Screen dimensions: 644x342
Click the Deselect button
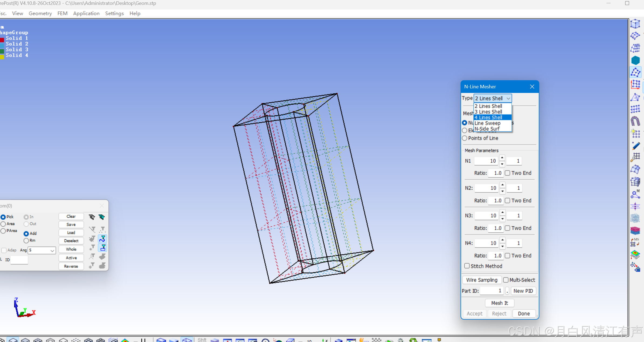tap(71, 241)
